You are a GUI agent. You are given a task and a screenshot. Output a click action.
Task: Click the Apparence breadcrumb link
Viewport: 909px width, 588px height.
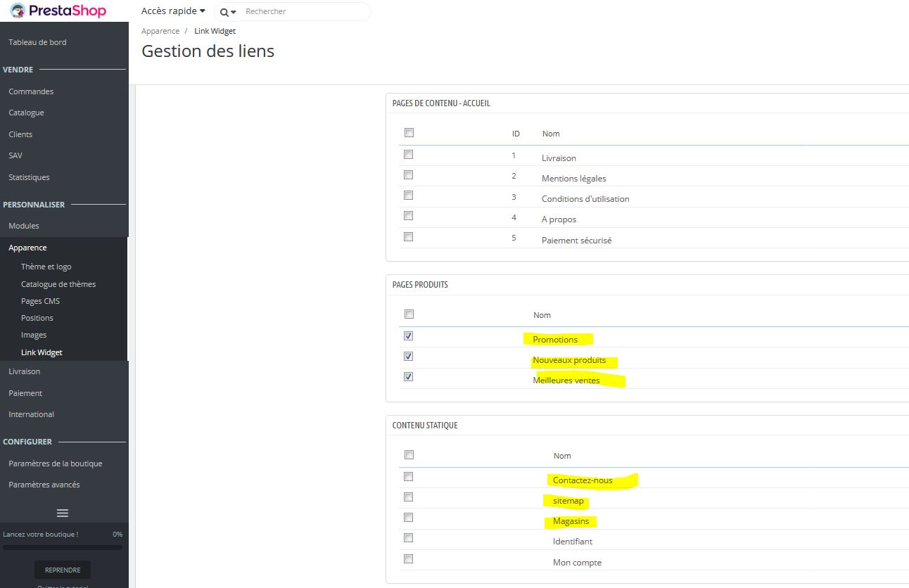pos(160,31)
